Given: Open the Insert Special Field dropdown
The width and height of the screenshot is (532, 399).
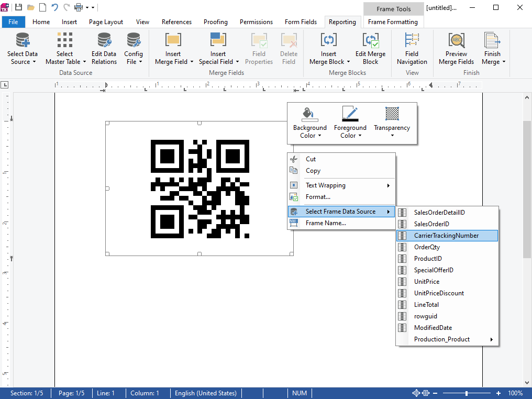Looking at the screenshot, I should 218,47.
